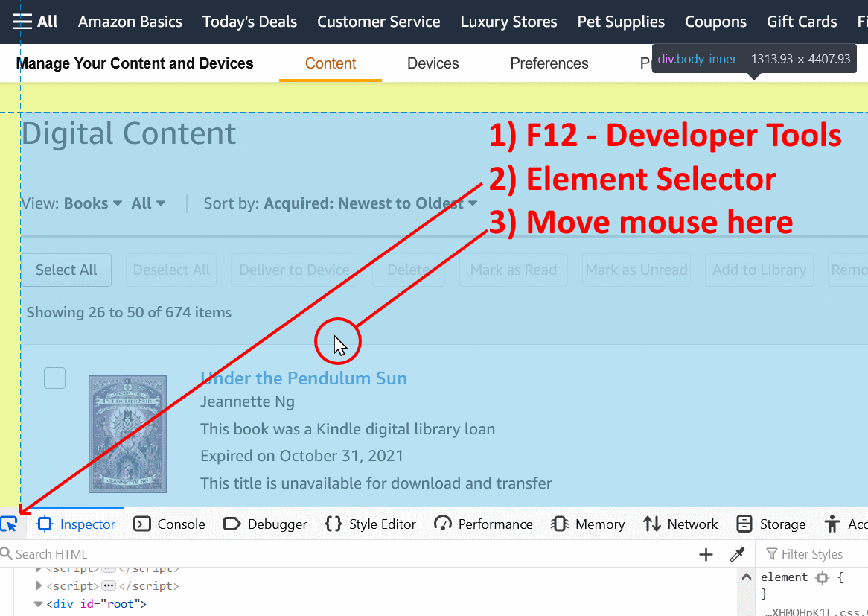Switch to the Devices tab
Image resolution: width=868 pixels, height=616 pixels.
[x=433, y=63]
